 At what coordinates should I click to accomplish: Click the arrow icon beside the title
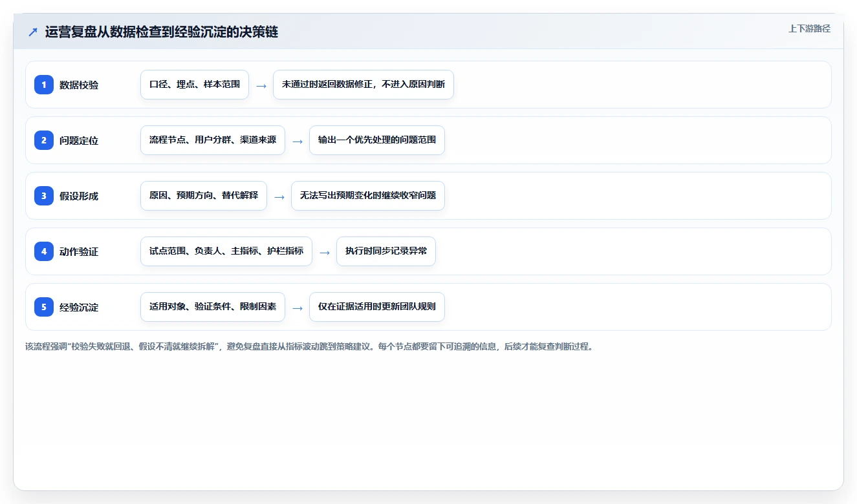[33, 32]
